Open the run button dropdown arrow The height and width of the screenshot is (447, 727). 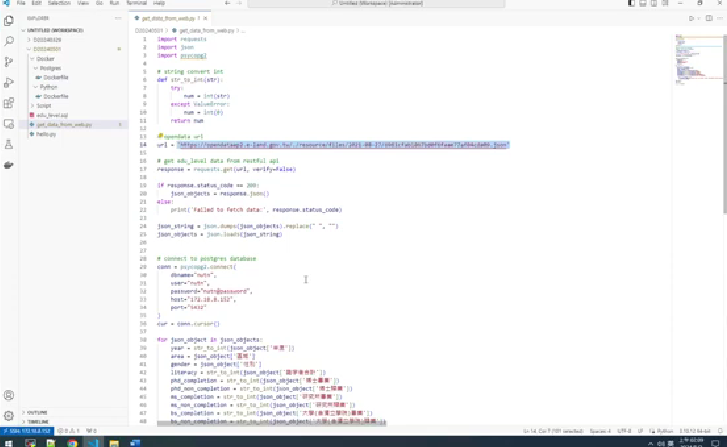(698, 19)
